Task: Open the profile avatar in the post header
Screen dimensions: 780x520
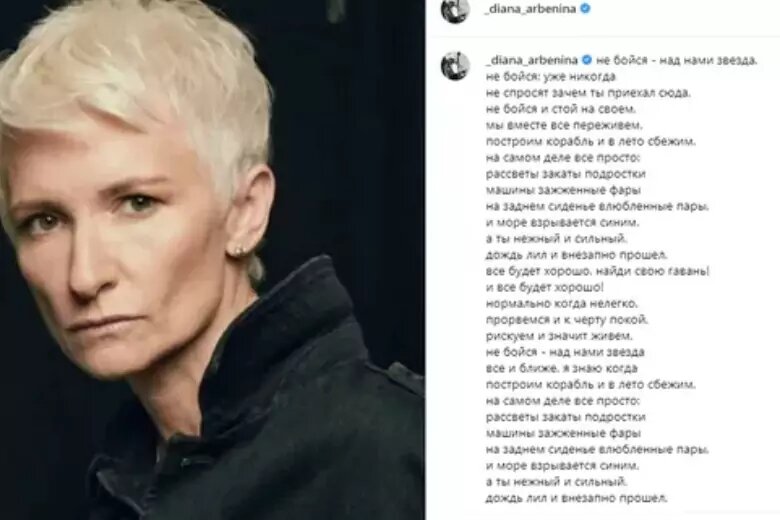Action: tap(455, 10)
